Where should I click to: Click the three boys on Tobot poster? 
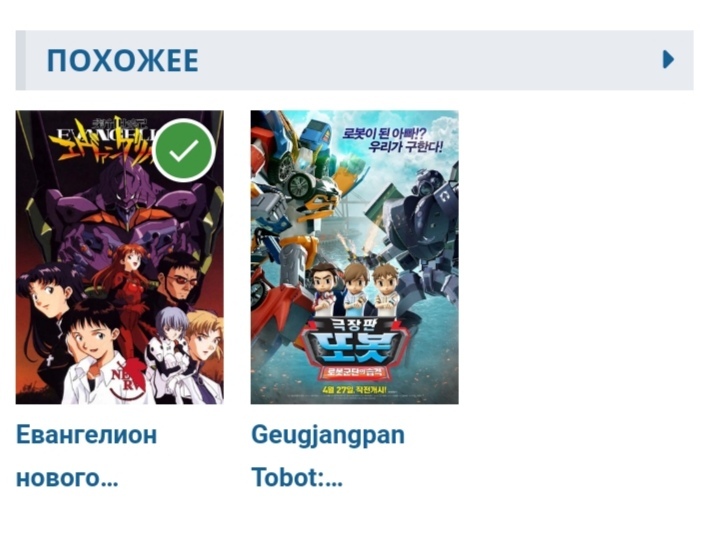(356, 289)
